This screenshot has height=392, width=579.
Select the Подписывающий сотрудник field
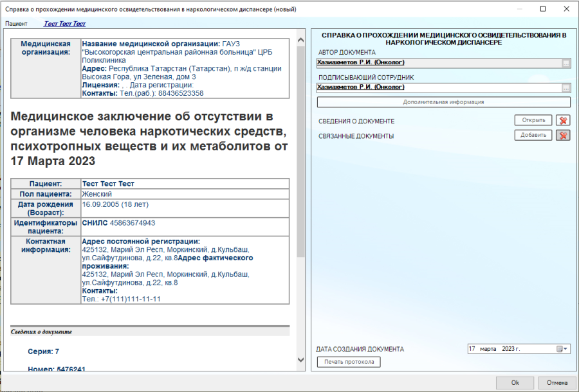tap(439, 88)
